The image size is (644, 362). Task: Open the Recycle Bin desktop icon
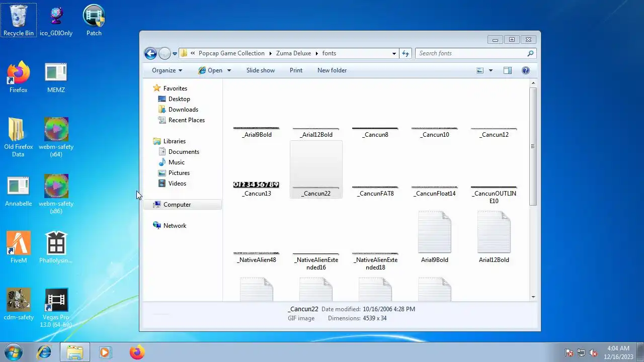(x=19, y=21)
